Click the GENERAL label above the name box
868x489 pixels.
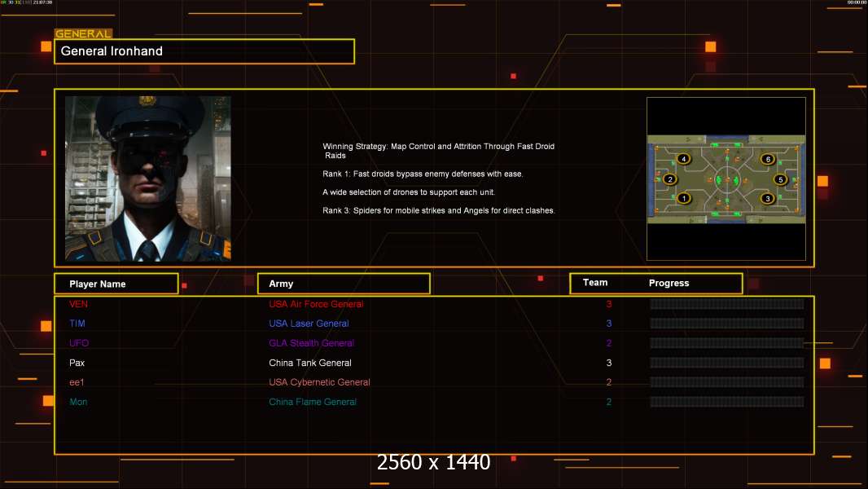[83, 33]
